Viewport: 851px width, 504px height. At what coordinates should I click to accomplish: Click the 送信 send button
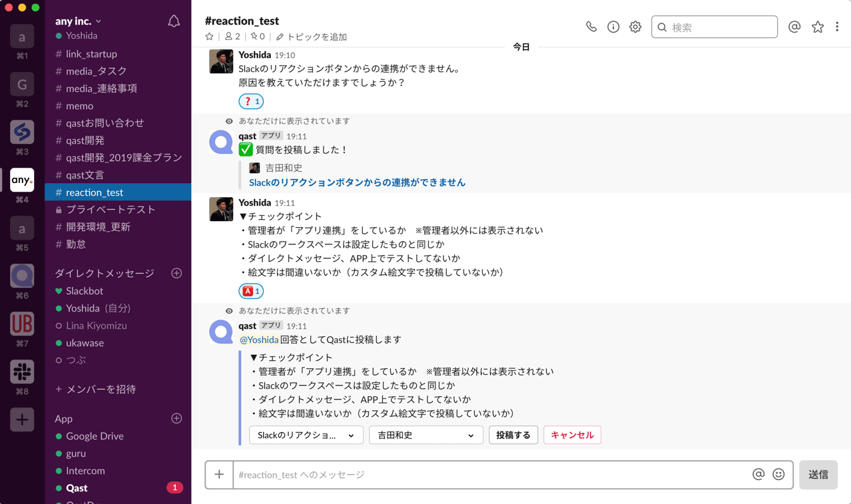click(x=818, y=475)
